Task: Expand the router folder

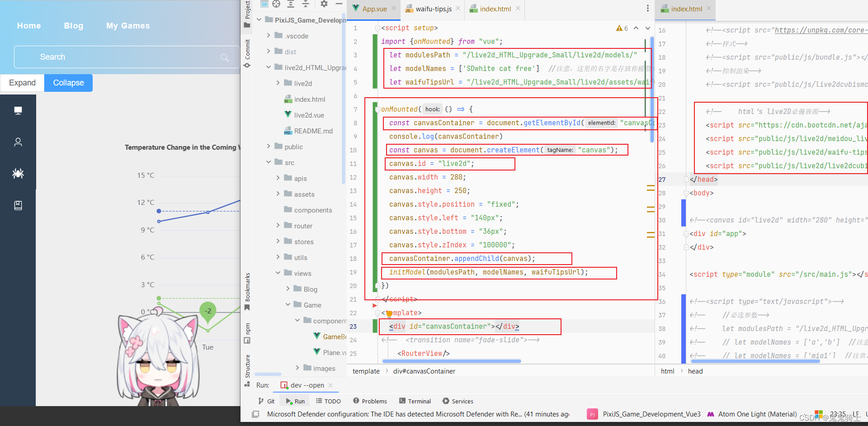Action: click(278, 225)
